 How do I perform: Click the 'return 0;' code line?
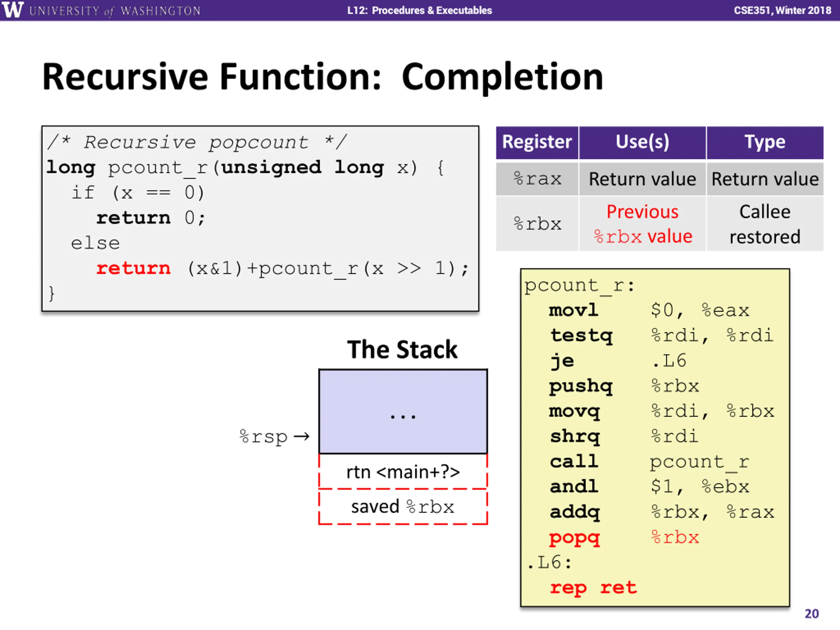click(x=151, y=218)
